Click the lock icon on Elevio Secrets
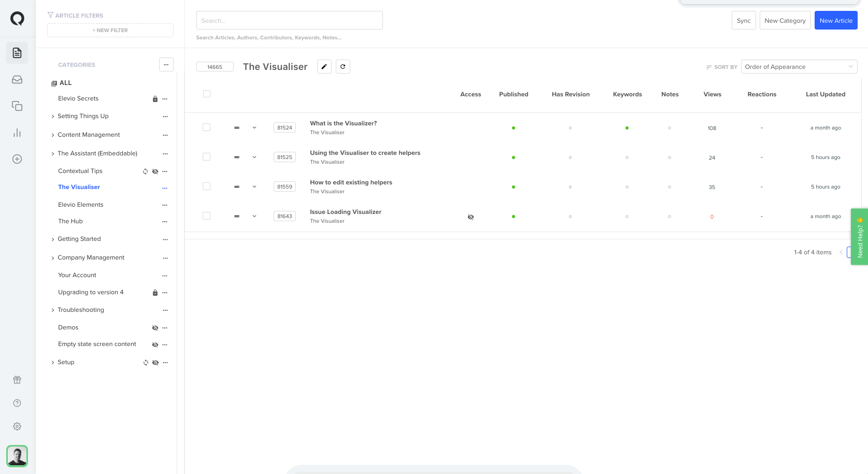 tap(155, 99)
